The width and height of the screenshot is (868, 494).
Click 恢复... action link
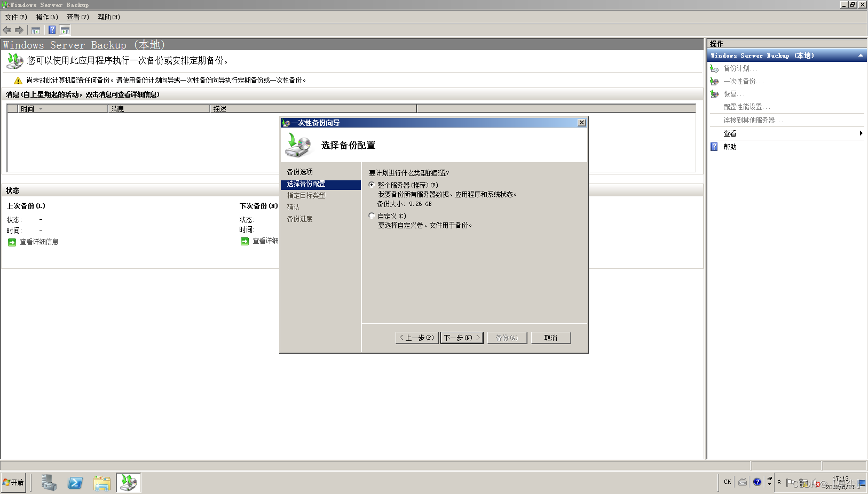coord(734,94)
